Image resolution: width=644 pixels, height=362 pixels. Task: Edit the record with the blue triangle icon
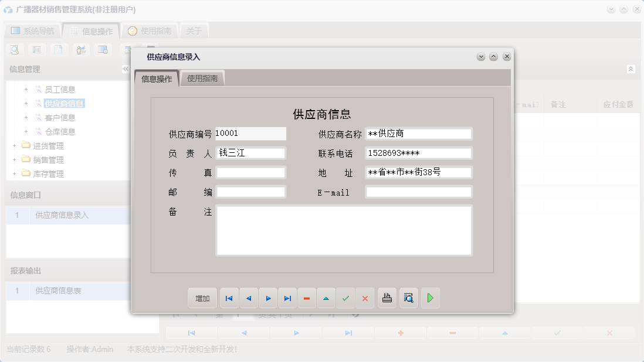coord(326,298)
